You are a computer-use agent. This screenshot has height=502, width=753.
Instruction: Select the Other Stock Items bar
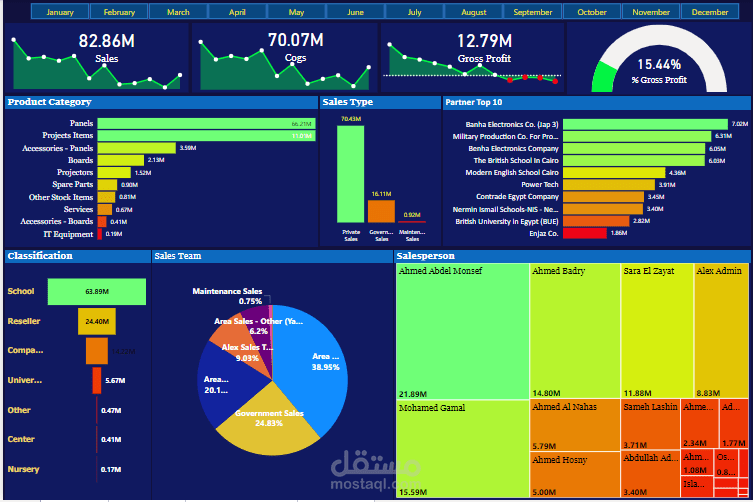106,197
